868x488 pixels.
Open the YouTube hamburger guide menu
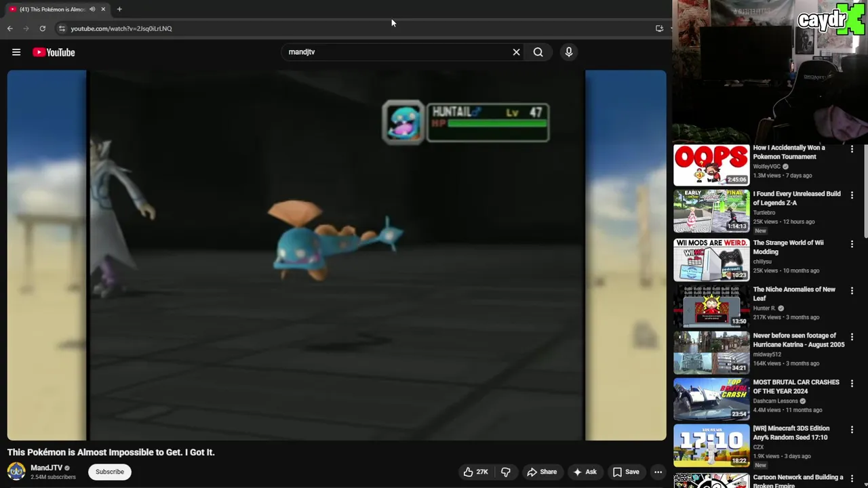16,52
